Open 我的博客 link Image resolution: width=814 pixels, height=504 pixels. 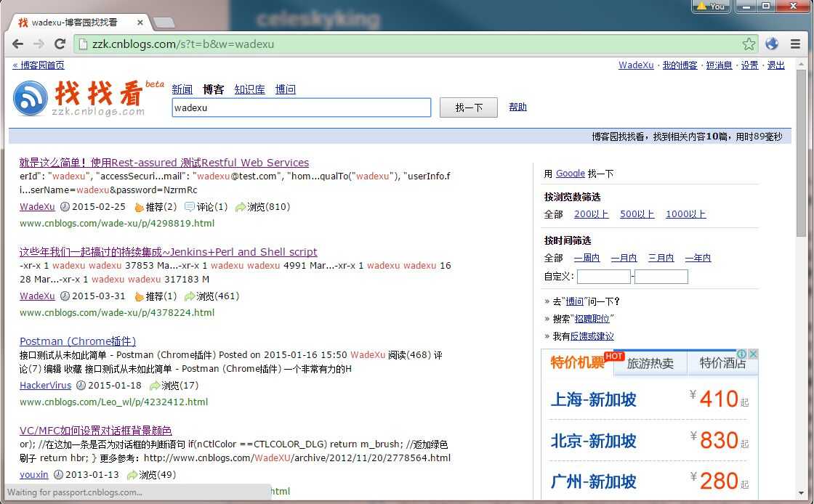pos(680,65)
